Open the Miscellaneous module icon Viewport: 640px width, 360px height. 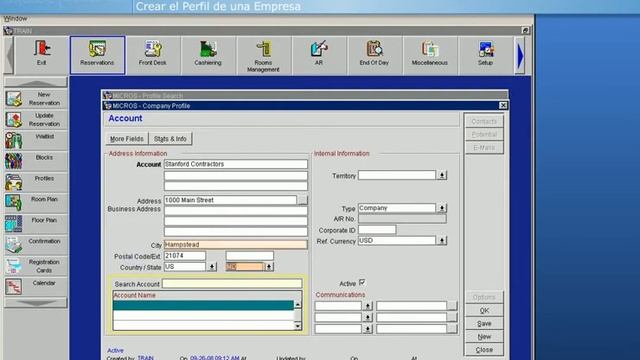coord(430,55)
